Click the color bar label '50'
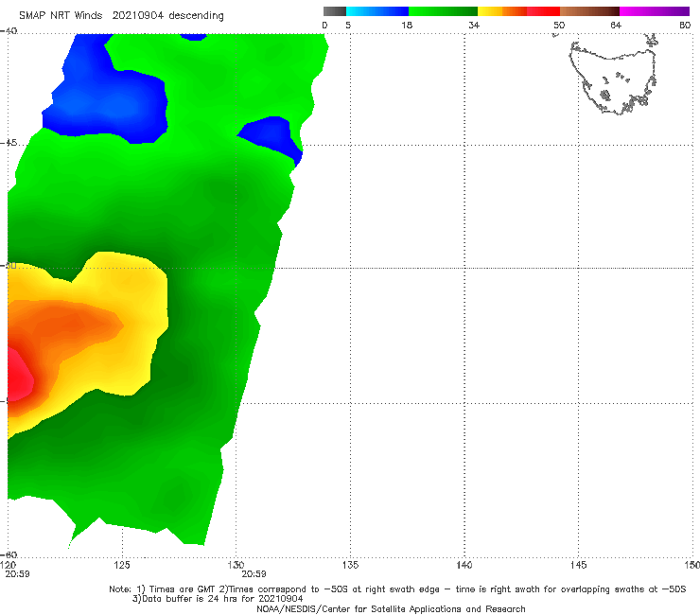The image size is (700, 615). point(559,25)
